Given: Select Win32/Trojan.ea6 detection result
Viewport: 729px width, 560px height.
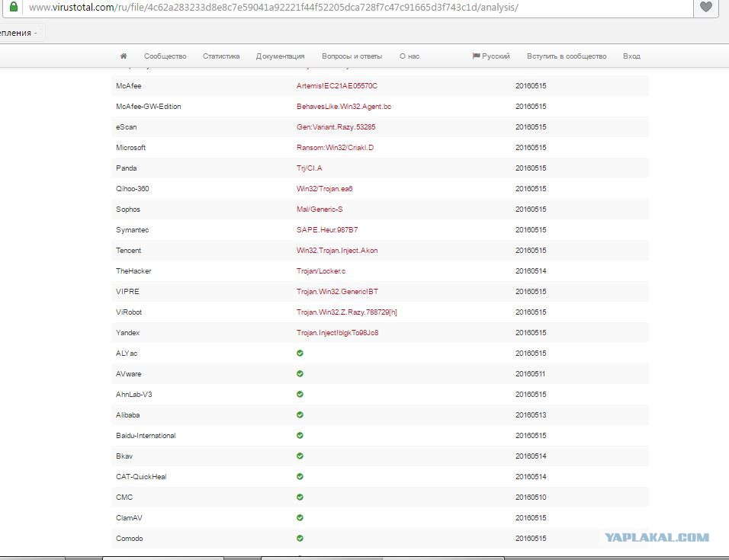Looking at the screenshot, I should pos(325,188).
